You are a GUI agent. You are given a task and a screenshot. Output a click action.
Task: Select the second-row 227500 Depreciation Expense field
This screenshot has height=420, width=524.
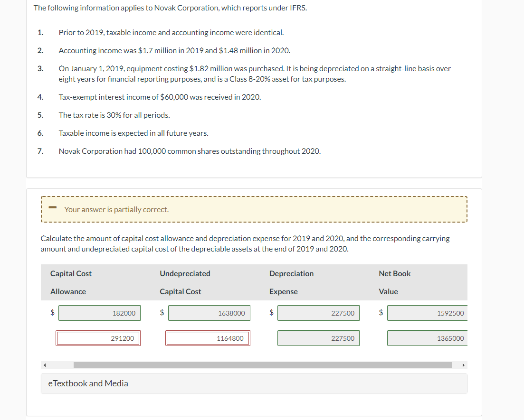point(318,338)
